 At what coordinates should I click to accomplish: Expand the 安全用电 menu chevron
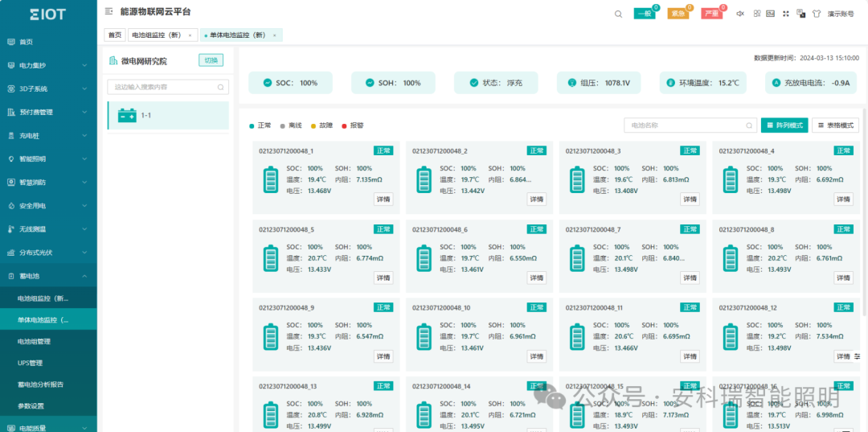[84, 205]
